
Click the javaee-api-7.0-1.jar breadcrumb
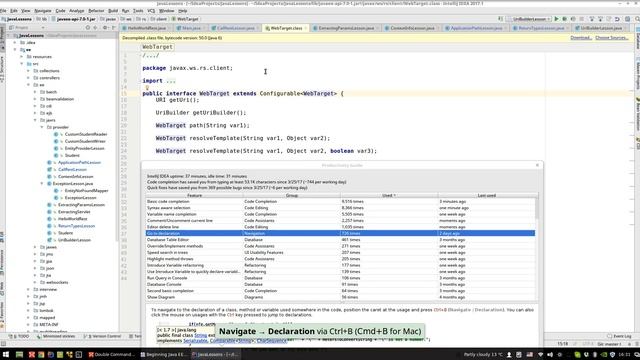click(73, 19)
